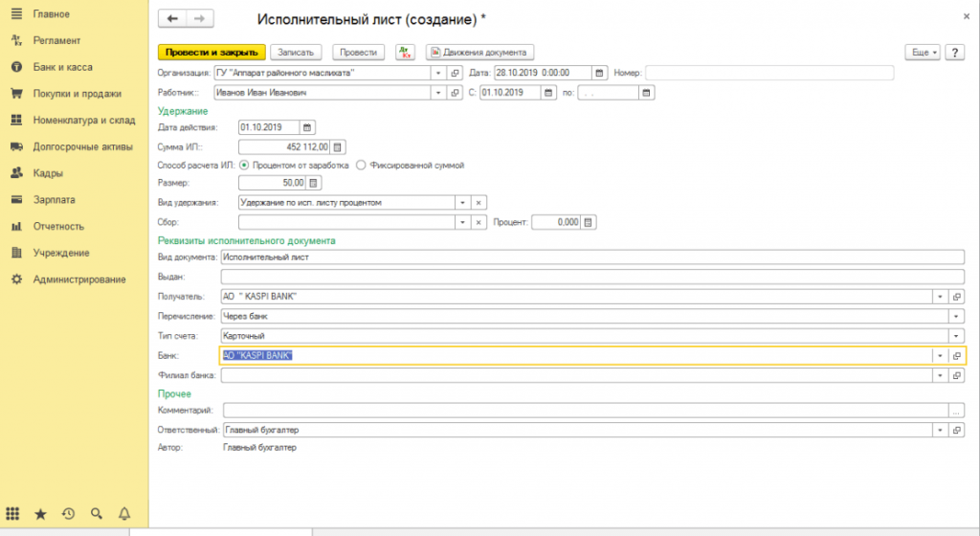The width and height of the screenshot is (980, 536).
Task: Open the sections grid menu icon
Action: 13,514
